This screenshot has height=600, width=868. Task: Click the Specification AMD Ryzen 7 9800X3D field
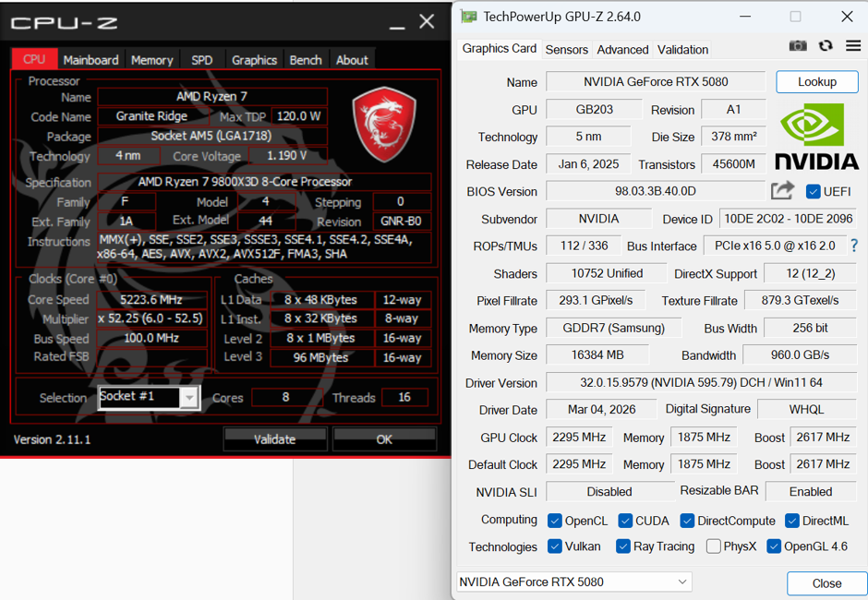(x=265, y=182)
